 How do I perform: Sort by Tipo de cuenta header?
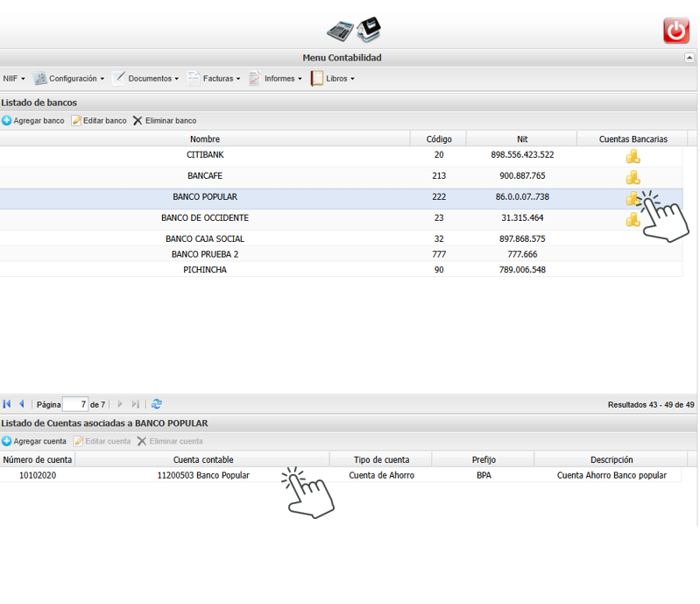(x=381, y=459)
